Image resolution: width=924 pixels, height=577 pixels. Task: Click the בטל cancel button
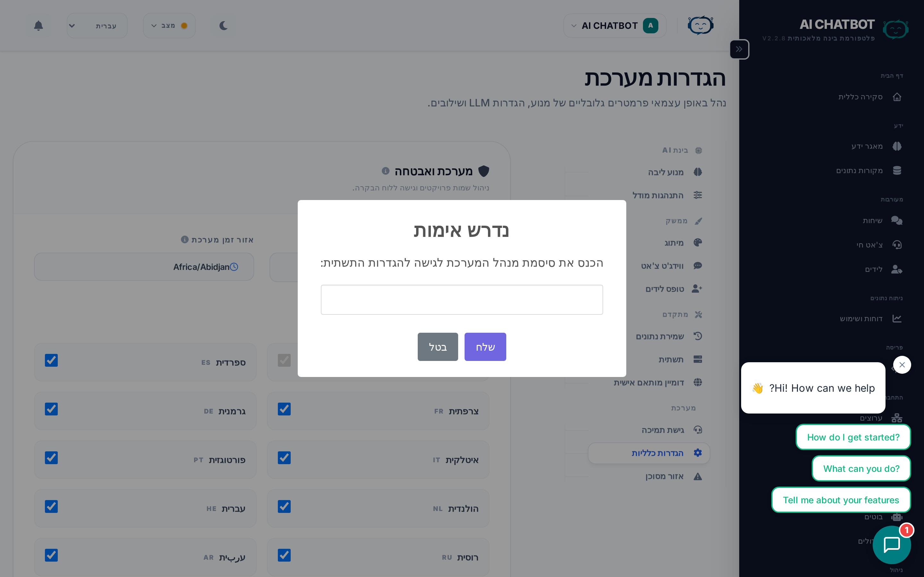(438, 347)
